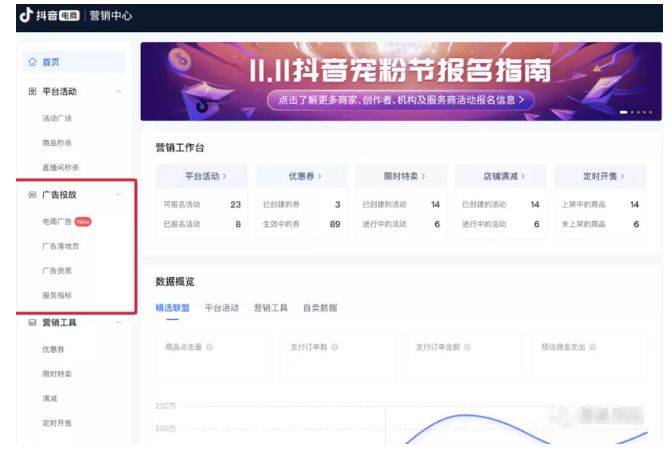Click the info icon next to 商品点击量
Image resolution: width=672 pixels, height=467 pixels.
tap(210, 347)
